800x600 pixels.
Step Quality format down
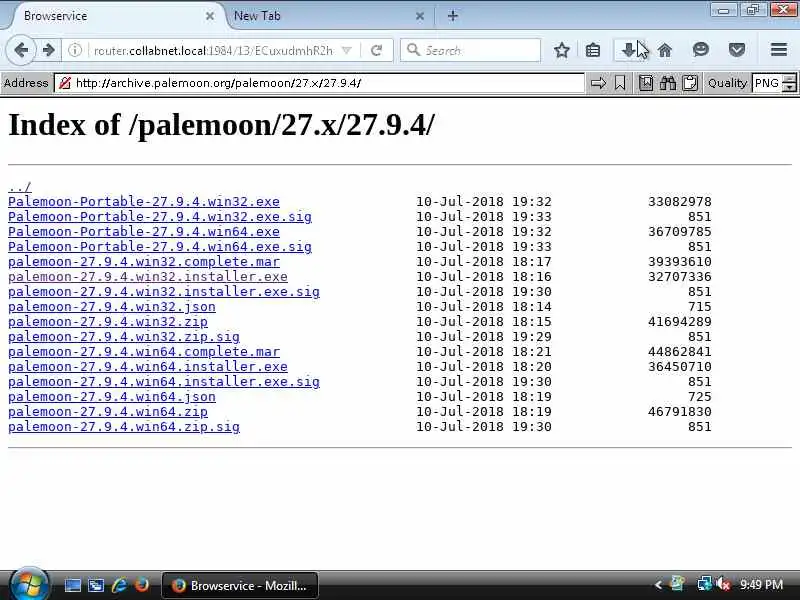pyautogui.click(x=790, y=88)
